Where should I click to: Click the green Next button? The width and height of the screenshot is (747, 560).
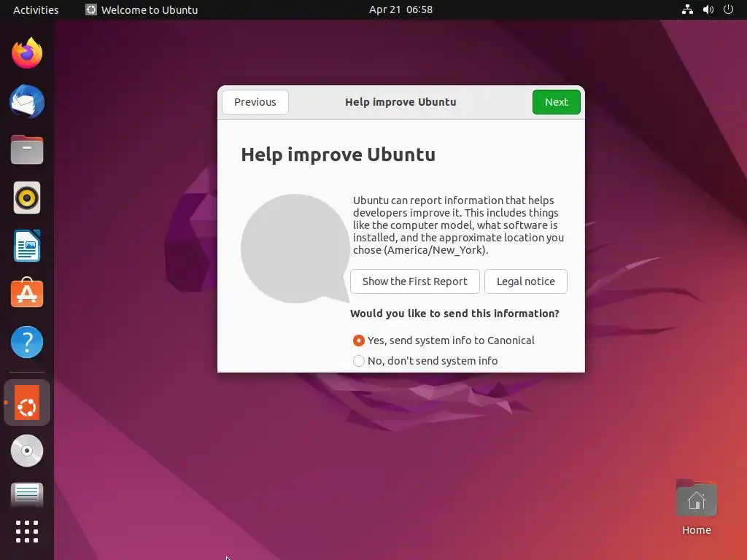(556, 102)
